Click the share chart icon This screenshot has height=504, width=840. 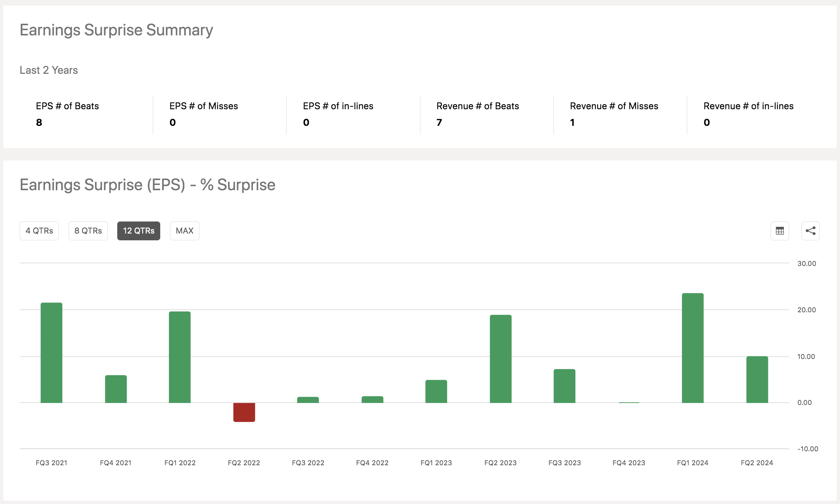810,231
